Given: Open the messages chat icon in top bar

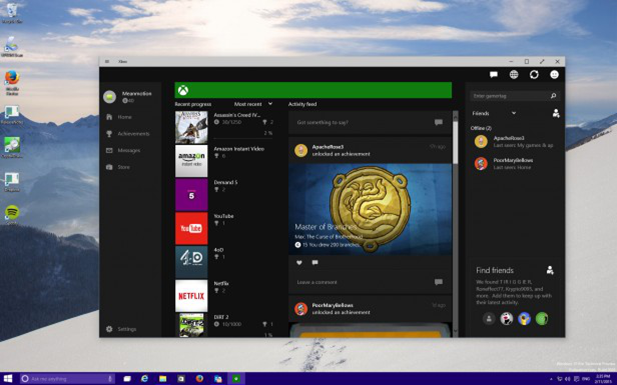Looking at the screenshot, I should coord(493,74).
